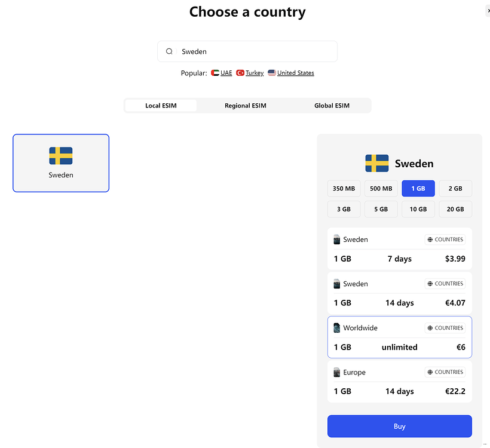Switch to Regional ESIM tab
Viewport: 490px width, 448px height.
coord(246,106)
